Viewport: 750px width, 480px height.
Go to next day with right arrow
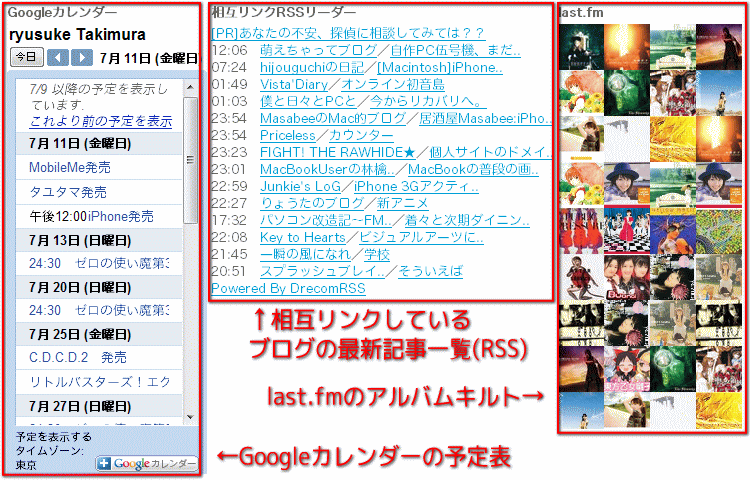pyautogui.click(x=82, y=58)
